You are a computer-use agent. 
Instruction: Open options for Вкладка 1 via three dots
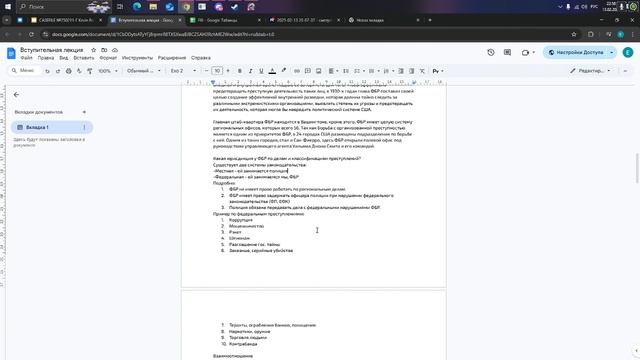(x=84, y=127)
